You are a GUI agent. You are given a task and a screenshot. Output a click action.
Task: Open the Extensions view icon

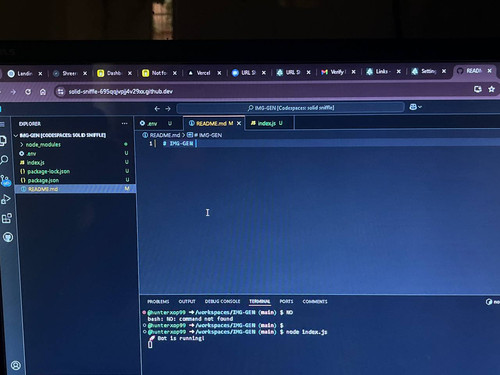(7, 218)
